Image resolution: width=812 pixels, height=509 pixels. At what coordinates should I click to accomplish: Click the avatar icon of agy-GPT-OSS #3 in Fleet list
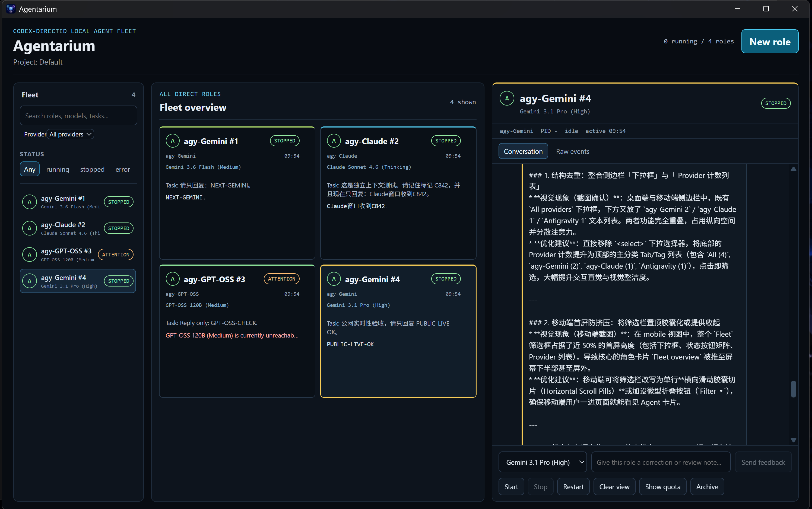click(x=30, y=255)
